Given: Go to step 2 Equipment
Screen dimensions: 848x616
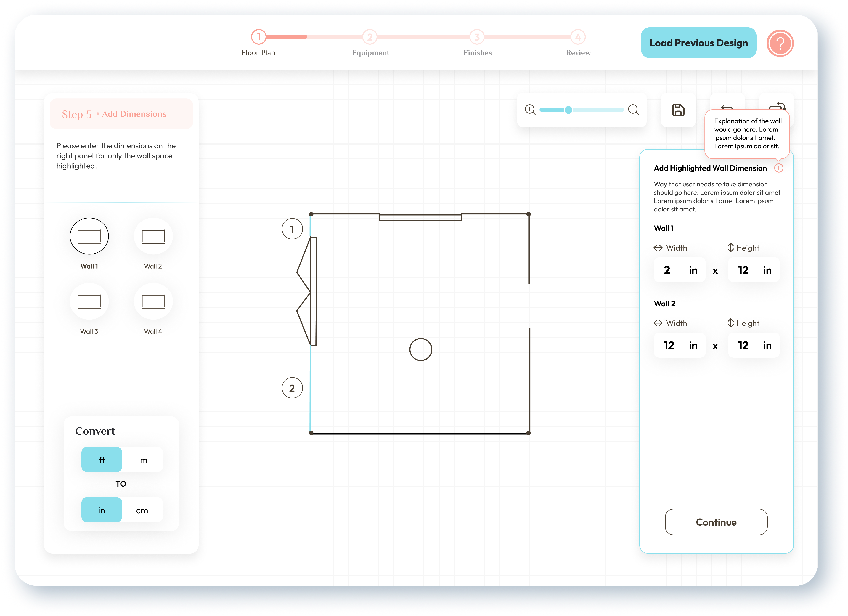Looking at the screenshot, I should click(369, 37).
